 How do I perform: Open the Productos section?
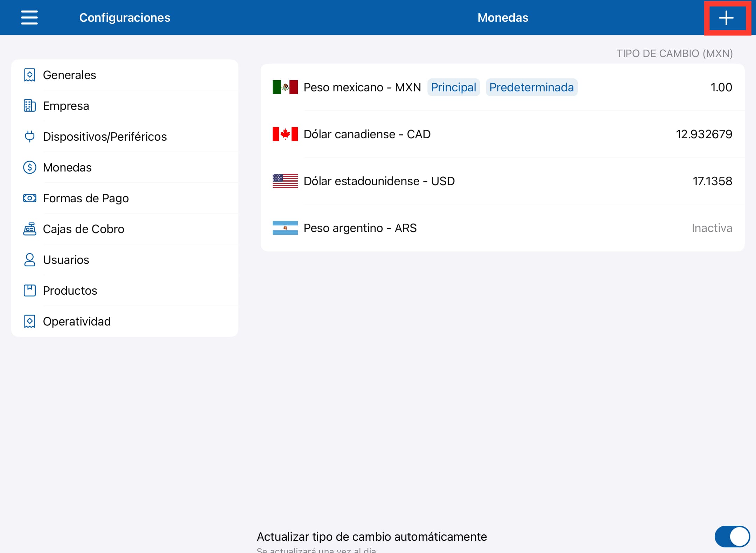(125, 290)
